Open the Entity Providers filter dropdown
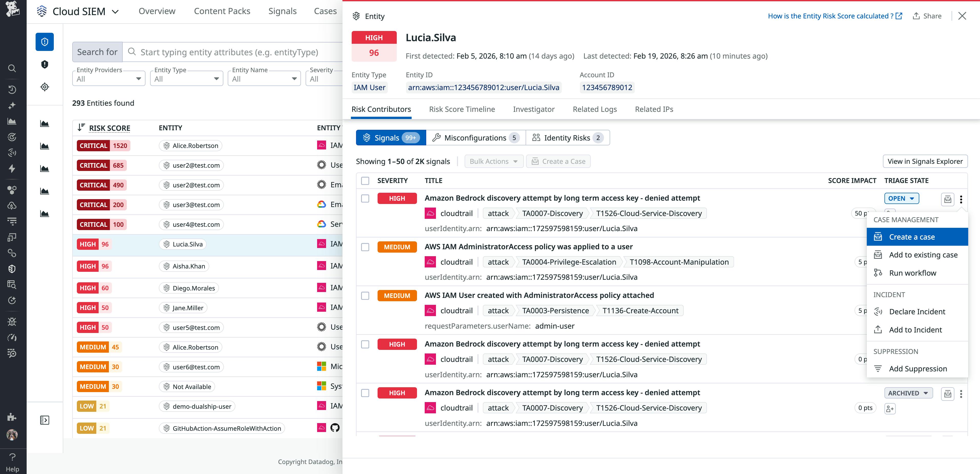The width and height of the screenshot is (980, 474). point(108,78)
